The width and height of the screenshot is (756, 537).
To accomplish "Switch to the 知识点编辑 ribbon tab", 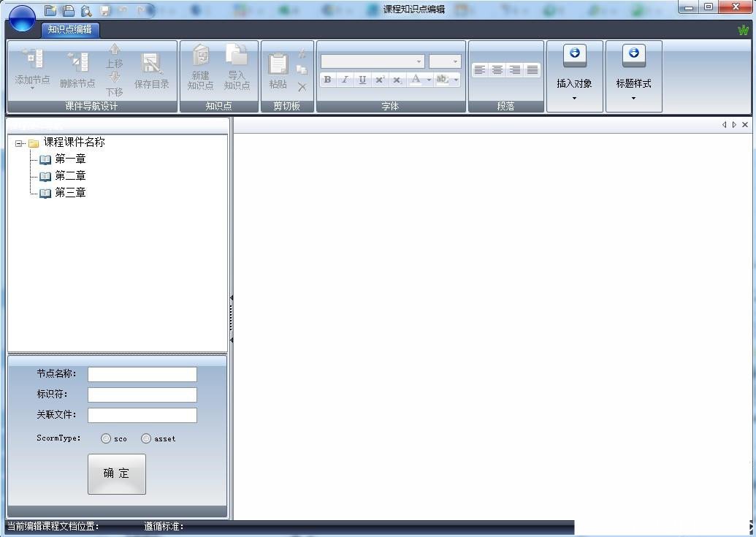I will tap(70, 29).
